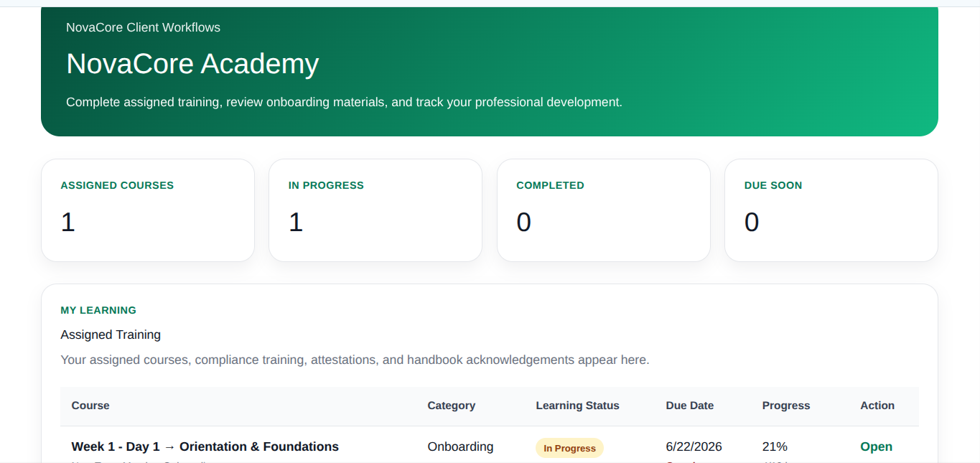Select the Due Soon stat card

pos(831,210)
